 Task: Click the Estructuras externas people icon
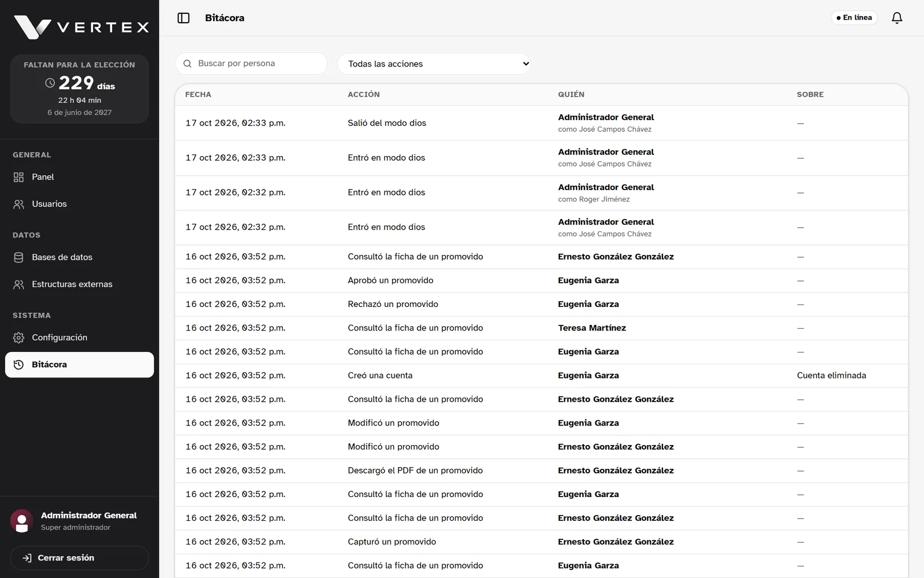click(x=18, y=284)
